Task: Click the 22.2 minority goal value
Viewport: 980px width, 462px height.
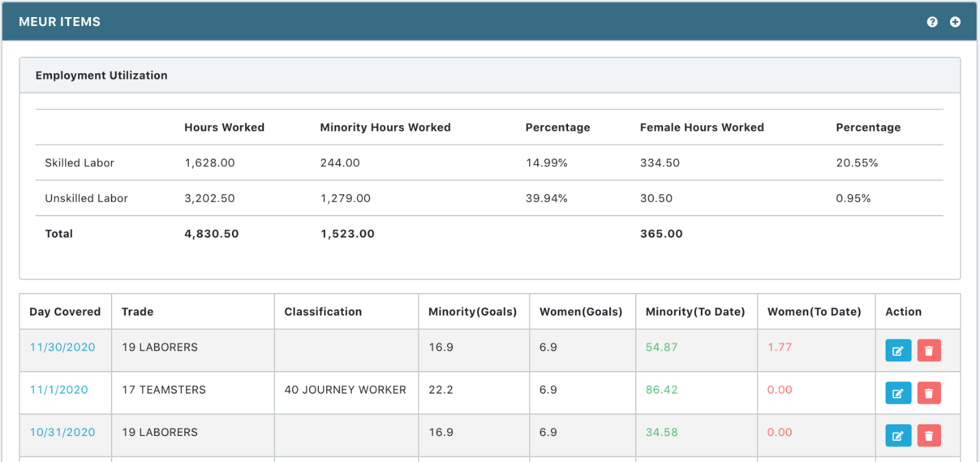Action: 441,389
